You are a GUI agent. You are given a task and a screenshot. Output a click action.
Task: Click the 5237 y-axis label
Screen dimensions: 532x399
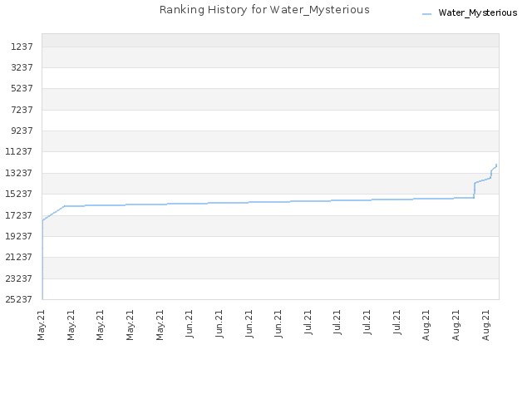point(22,88)
